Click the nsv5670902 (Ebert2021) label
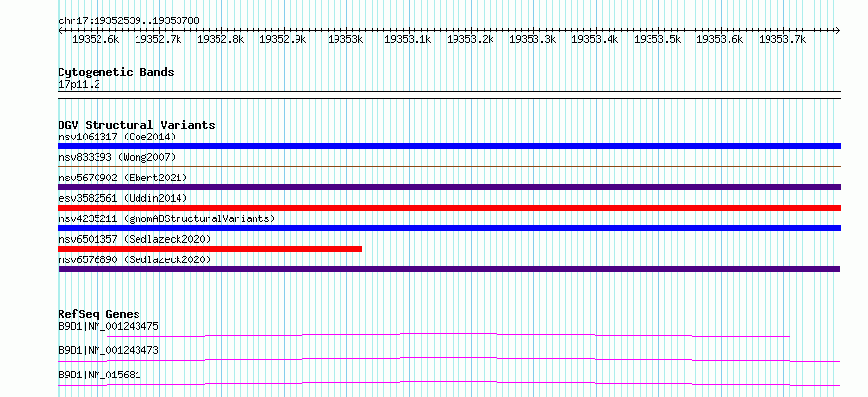868x397 pixels. (123, 178)
